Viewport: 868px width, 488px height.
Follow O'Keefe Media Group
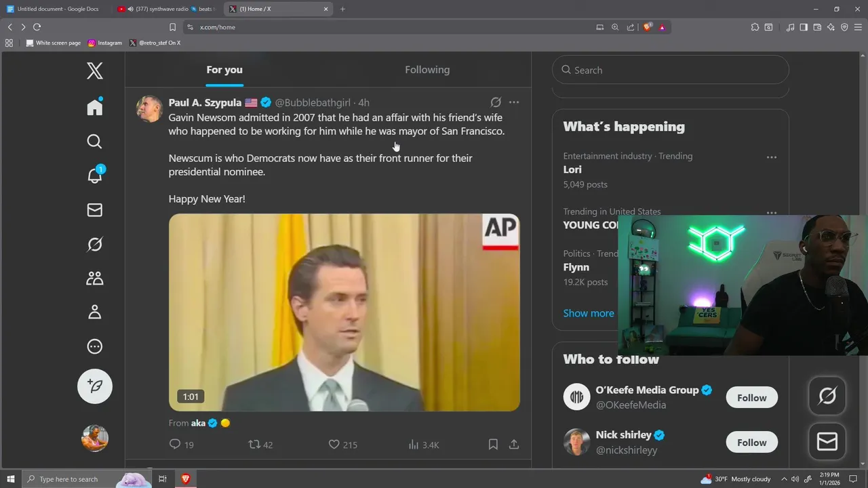(751, 398)
